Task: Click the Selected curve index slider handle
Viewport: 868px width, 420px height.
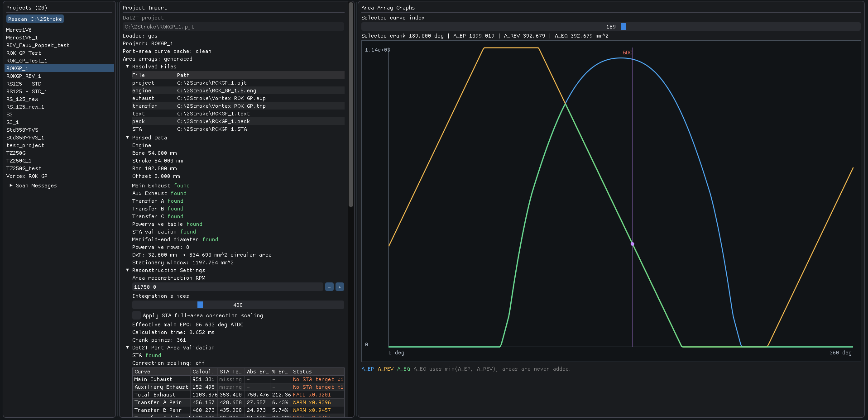Action: point(623,27)
